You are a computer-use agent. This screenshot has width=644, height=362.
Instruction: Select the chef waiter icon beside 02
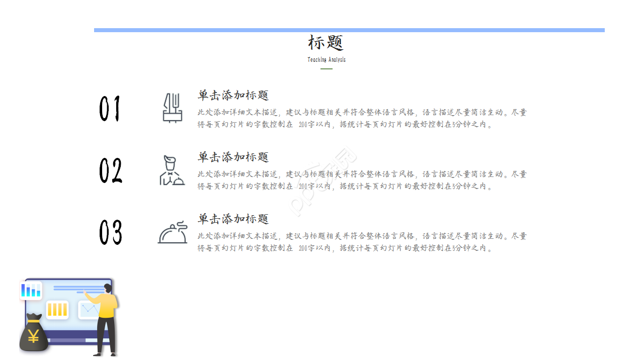pyautogui.click(x=172, y=170)
